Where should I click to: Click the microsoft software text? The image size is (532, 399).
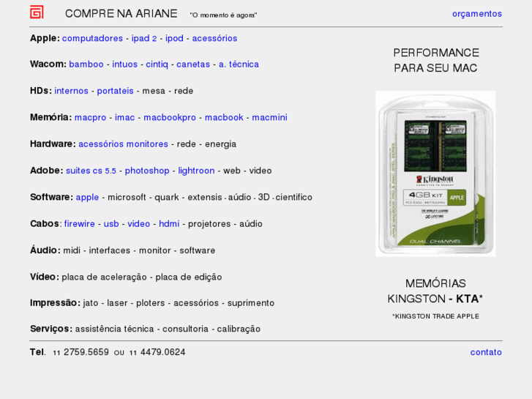[127, 197]
